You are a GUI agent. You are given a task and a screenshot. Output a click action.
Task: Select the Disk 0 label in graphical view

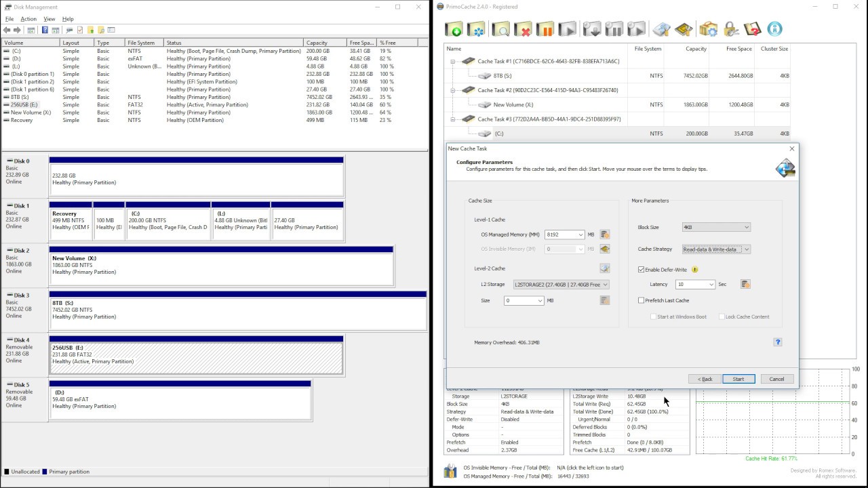click(x=25, y=176)
